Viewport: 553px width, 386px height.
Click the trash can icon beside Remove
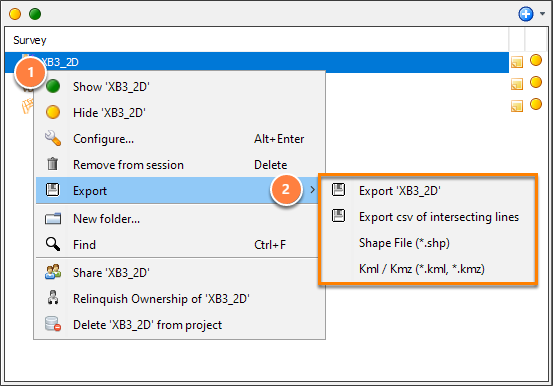pos(53,164)
